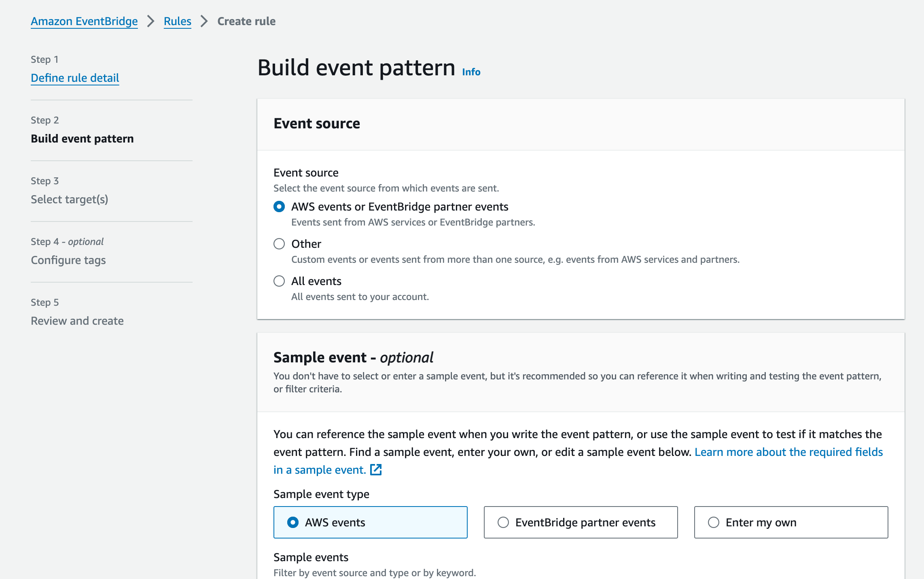Select the All events radio button
The width and height of the screenshot is (924, 579).
279,281
